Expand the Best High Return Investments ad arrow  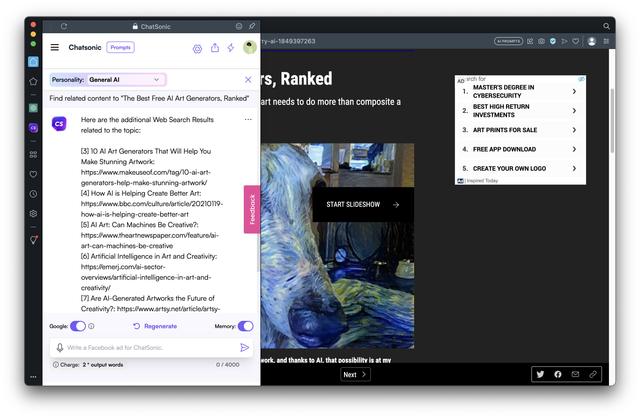tap(574, 111)
